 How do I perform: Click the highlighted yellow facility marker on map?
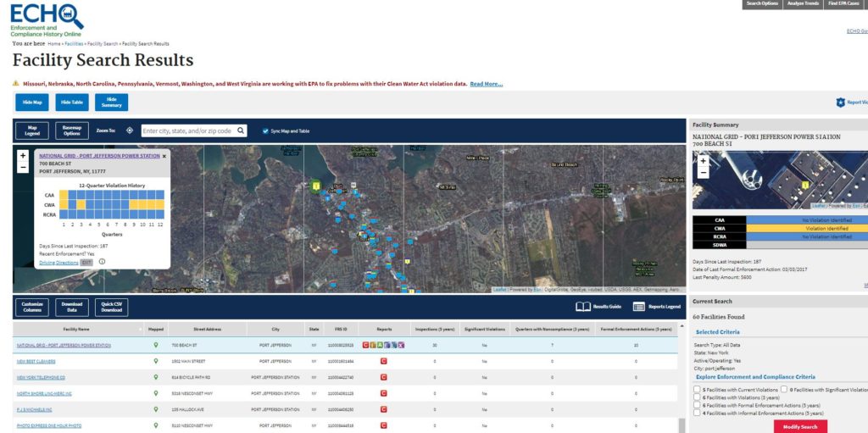316,186
